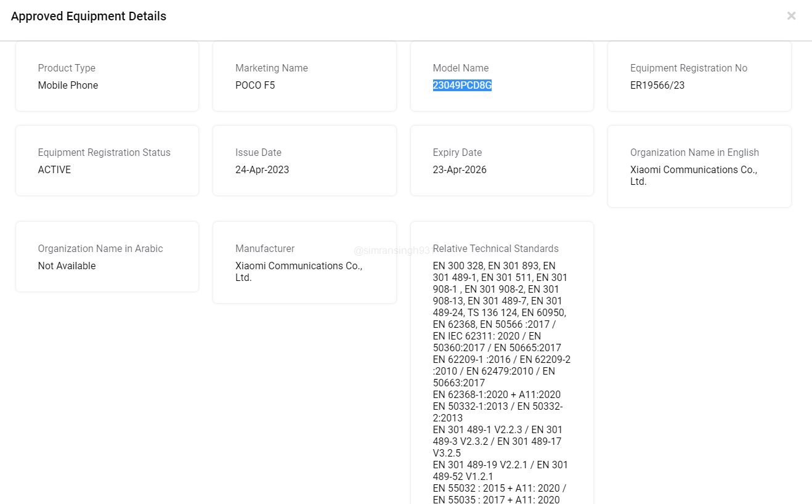Viewport: 812px width, 504px height.
Task: Select the highlighted model name 23049PCD8G
Action: [462, 86]
